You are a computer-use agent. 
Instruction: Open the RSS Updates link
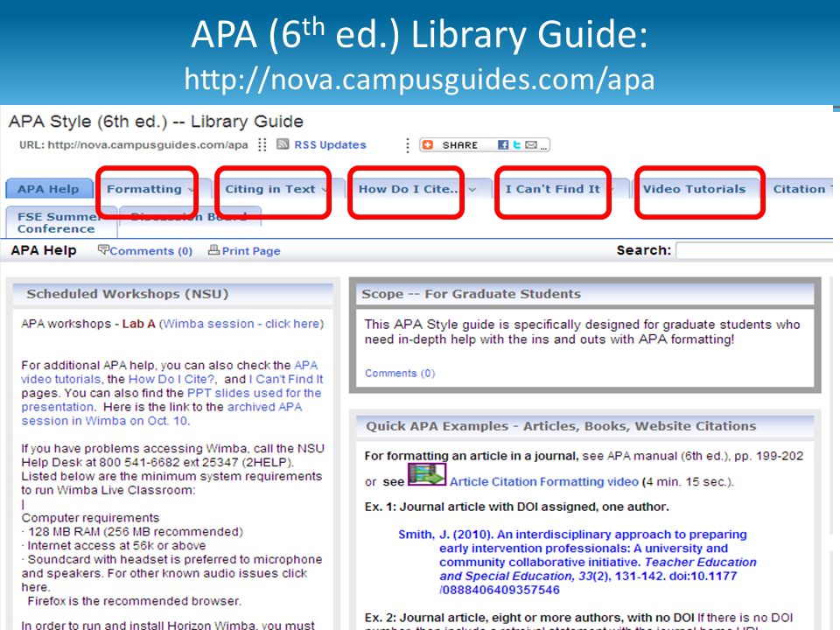[330, 144]
